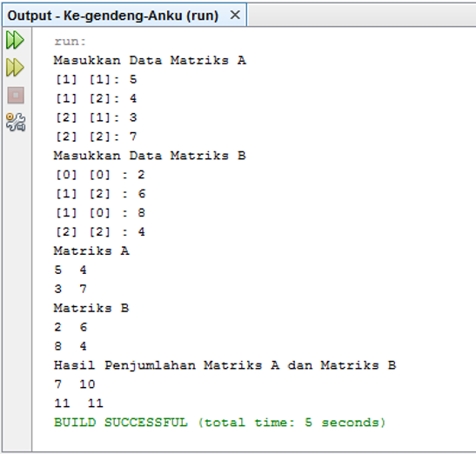Viewport: 476px width, 454px height.
Task: Click the green BUILD SUCCESSFUL message
Action: 219,423
